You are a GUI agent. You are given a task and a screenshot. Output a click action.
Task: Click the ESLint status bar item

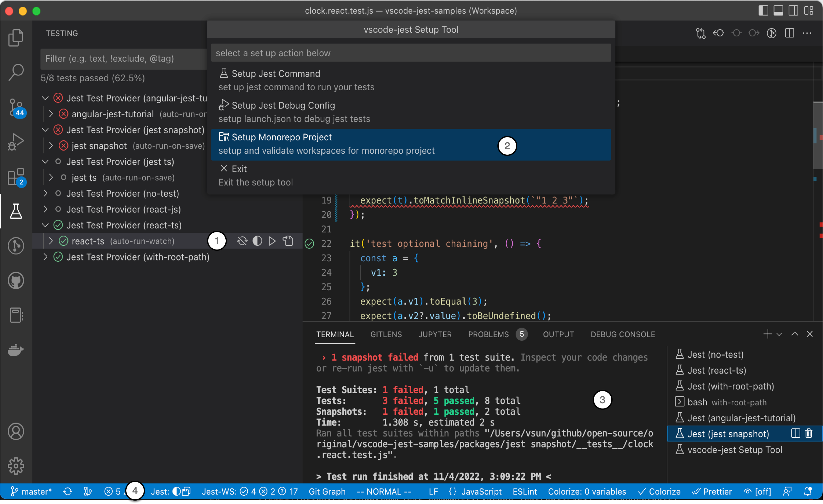[x=525, y=491]
